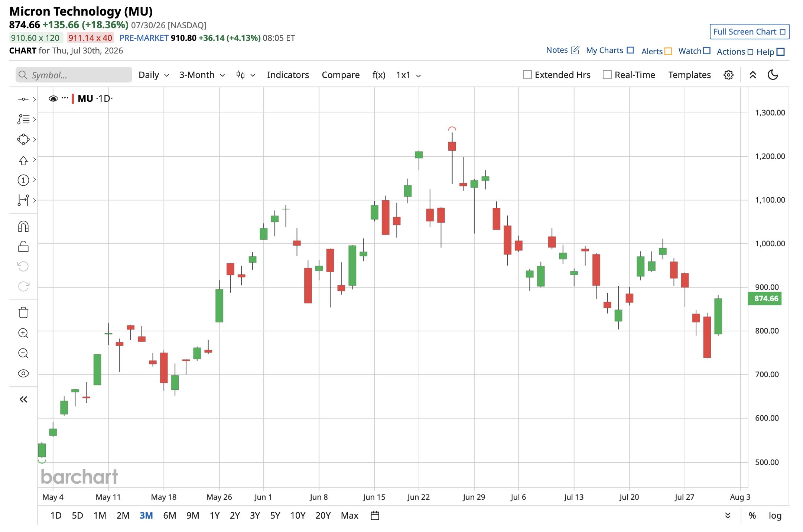Select the crosshair line drawing tool
This screenshot has width=803, height=532.
point(23,99)
